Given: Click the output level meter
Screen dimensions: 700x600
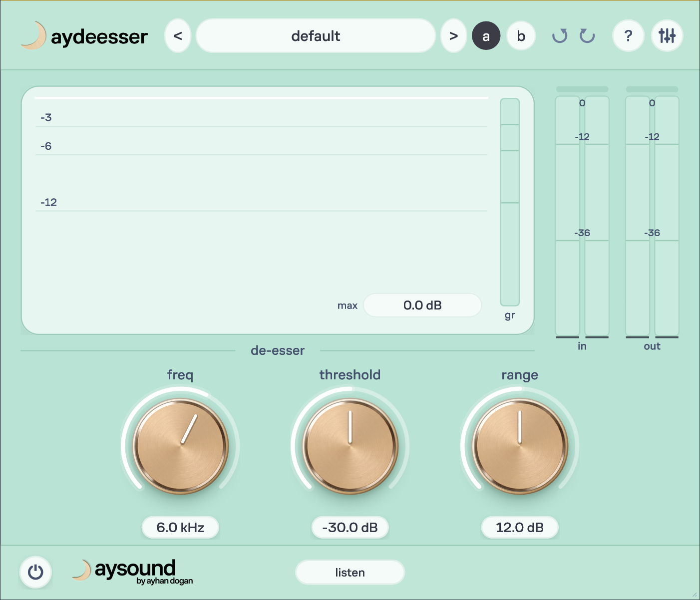Looking at the screenshot, I should [x=652, y=216].
